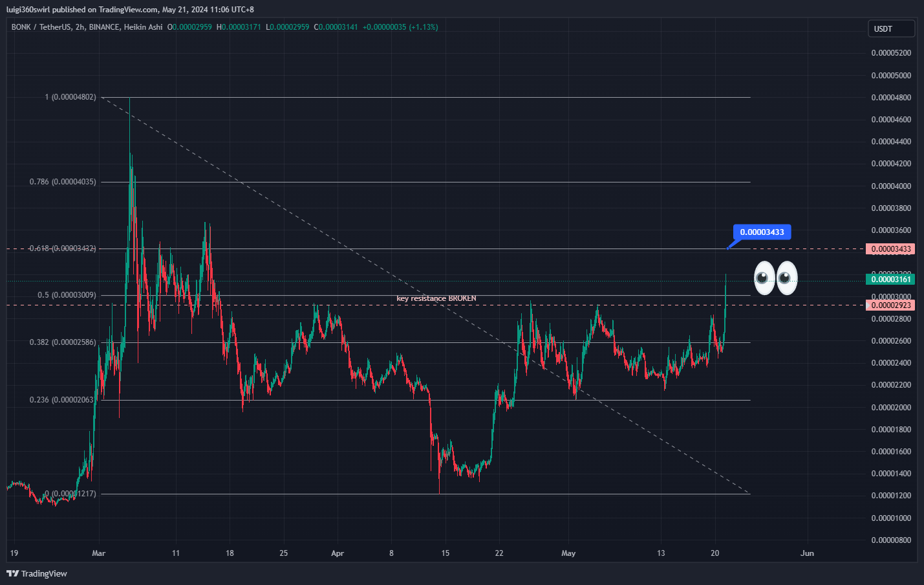The height and width of the screenshot is (585, 924).
Task: Select the Fib 0.618 (0.00003432) label
Action: (x=63, y=248)
